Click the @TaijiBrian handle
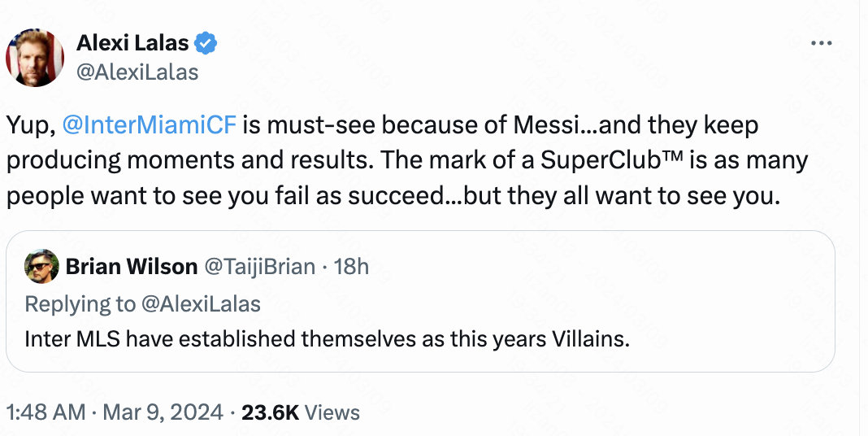 click(x=259, y=266)
